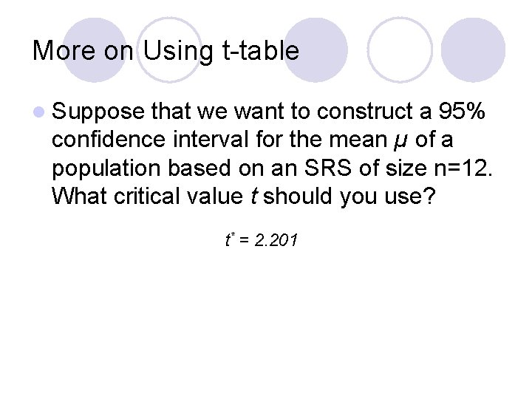Click the outlined empty circle near right
532x399 pixels.
click(400, 50)
